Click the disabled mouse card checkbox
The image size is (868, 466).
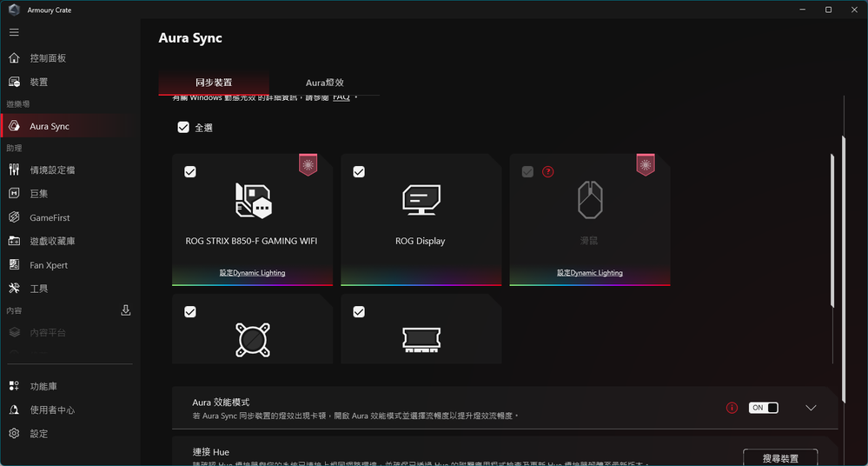coord(527,172)
